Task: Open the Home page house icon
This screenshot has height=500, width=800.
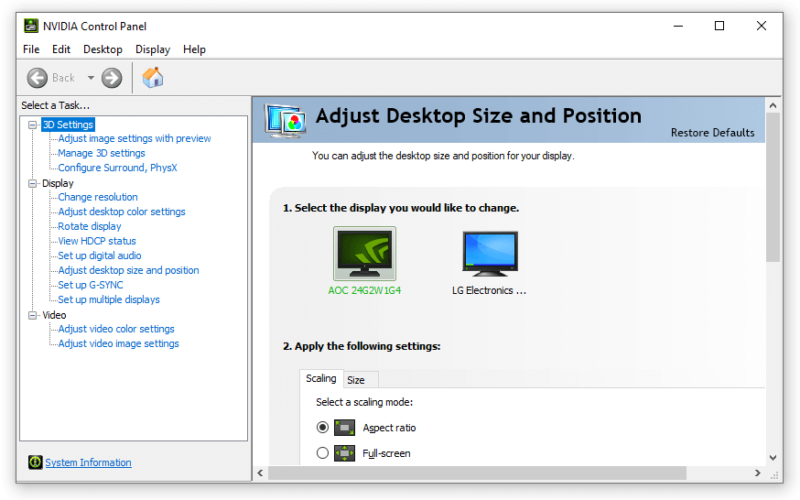Action: (x=153, y=78)
